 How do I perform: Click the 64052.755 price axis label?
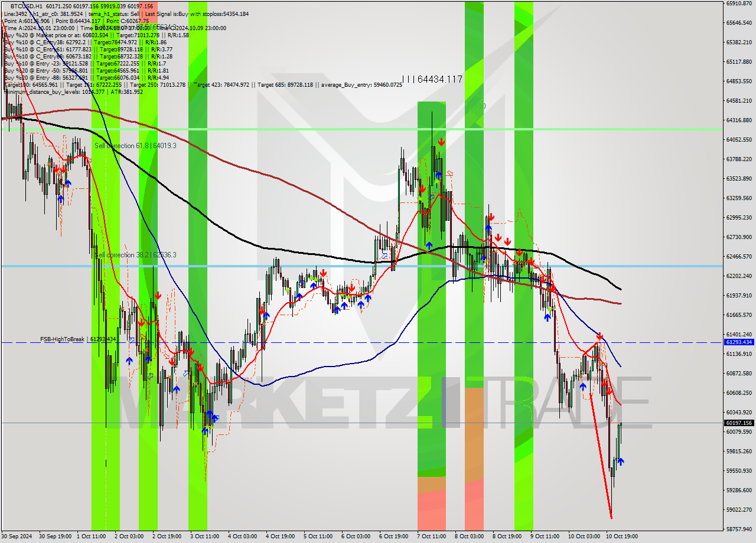click(739, 139)
